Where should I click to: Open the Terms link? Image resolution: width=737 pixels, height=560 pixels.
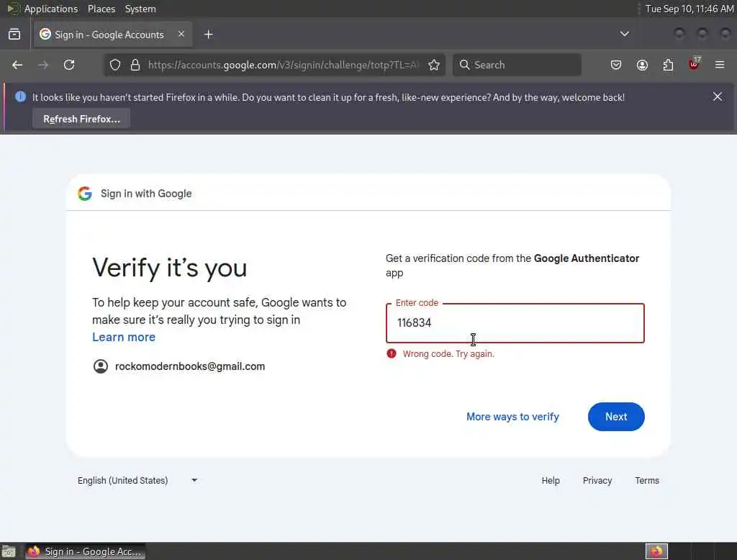point(647,481)
